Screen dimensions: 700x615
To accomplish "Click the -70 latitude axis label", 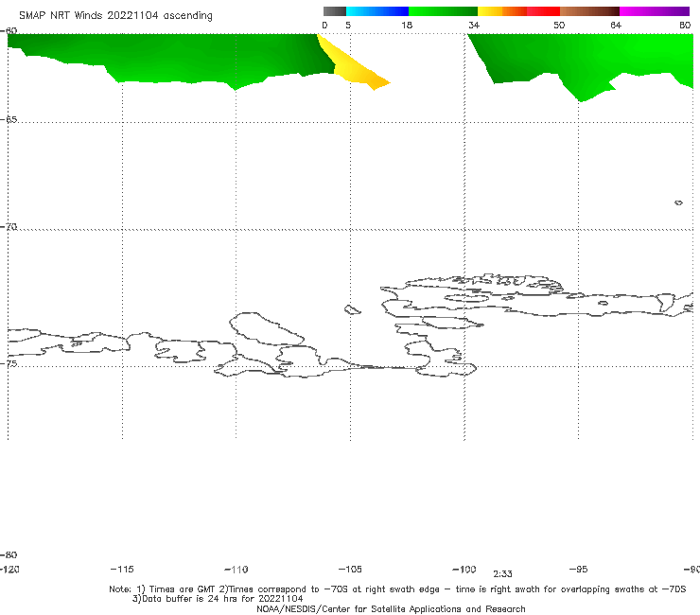I will [9, 227].
